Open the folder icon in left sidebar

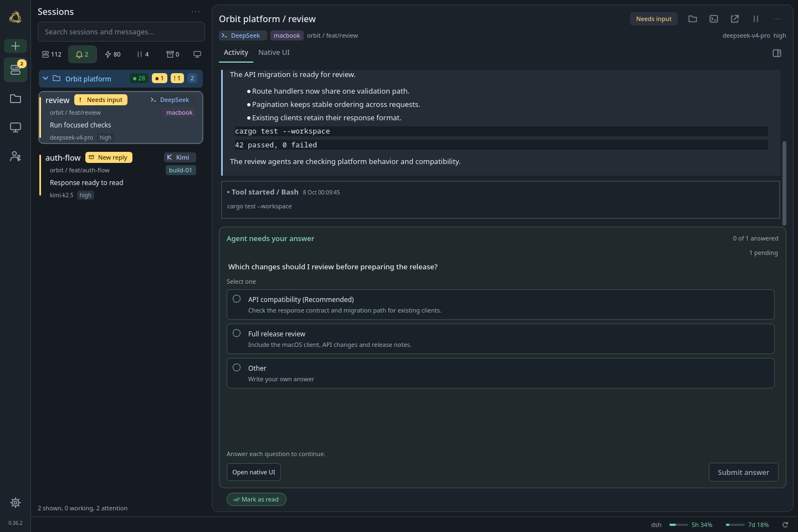16,99
